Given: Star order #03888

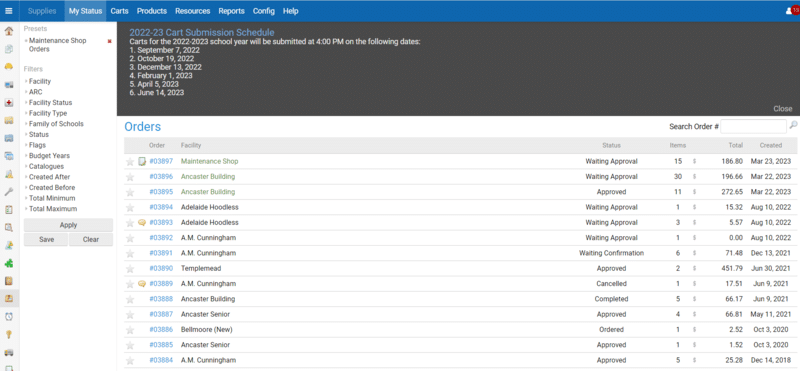Looking at the screenshot, I should point(130,300).
